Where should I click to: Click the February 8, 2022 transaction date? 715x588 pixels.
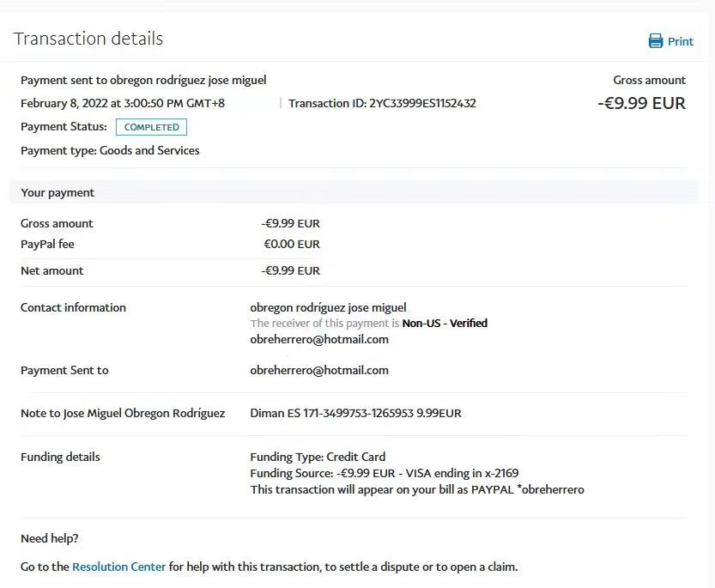coord(123,103)
